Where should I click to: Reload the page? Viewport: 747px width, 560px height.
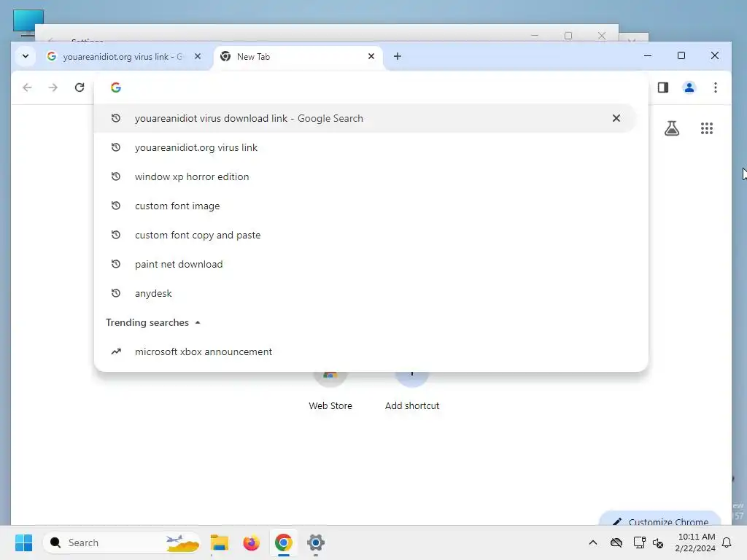click(x=79, y=87)
